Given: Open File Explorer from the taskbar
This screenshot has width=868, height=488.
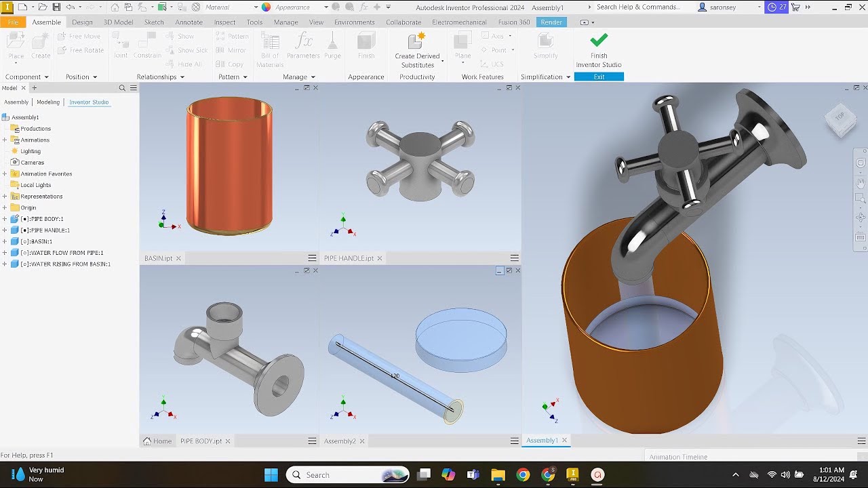Looking at the screenshot, I should coord(498,474).
